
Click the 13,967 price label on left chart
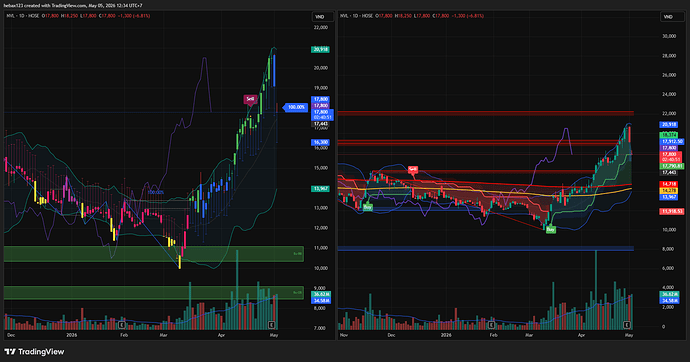pos(320,189)
